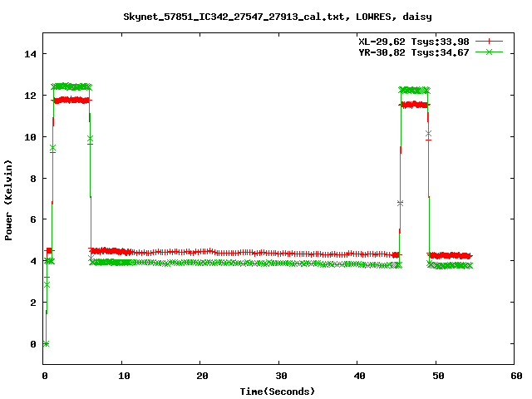Click the green data marker at zero power
This screenshot has width=532, height=399.
tap(47, 343)
